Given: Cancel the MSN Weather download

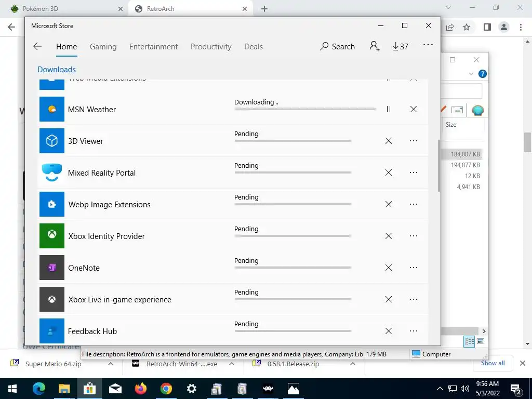Looking at the screenshot, I should [413, 109].
